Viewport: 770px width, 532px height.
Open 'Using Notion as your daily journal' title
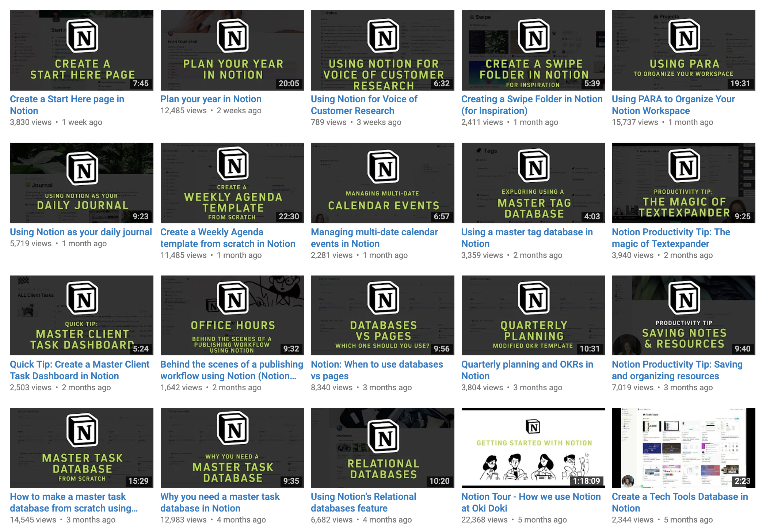[x=81, y=232]
